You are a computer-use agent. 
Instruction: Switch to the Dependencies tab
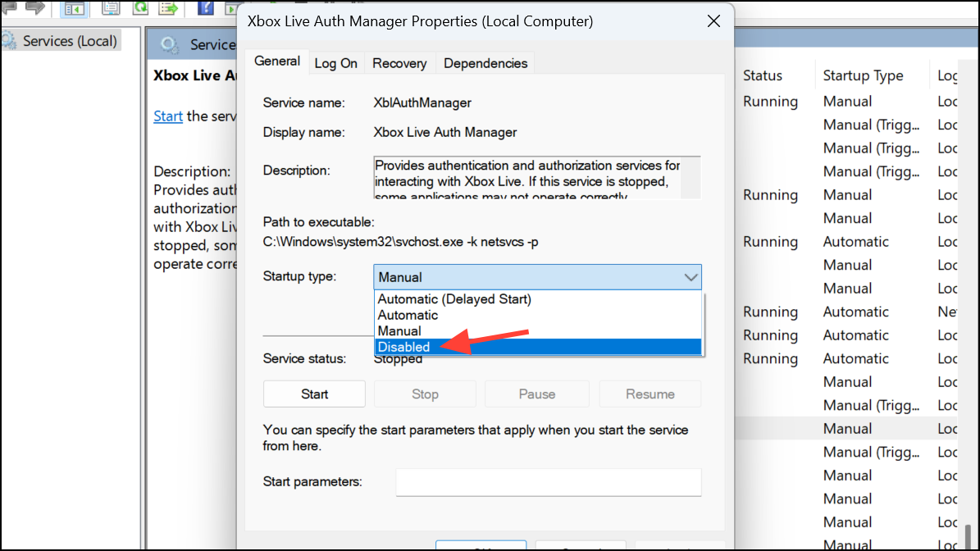pos(485,64)
